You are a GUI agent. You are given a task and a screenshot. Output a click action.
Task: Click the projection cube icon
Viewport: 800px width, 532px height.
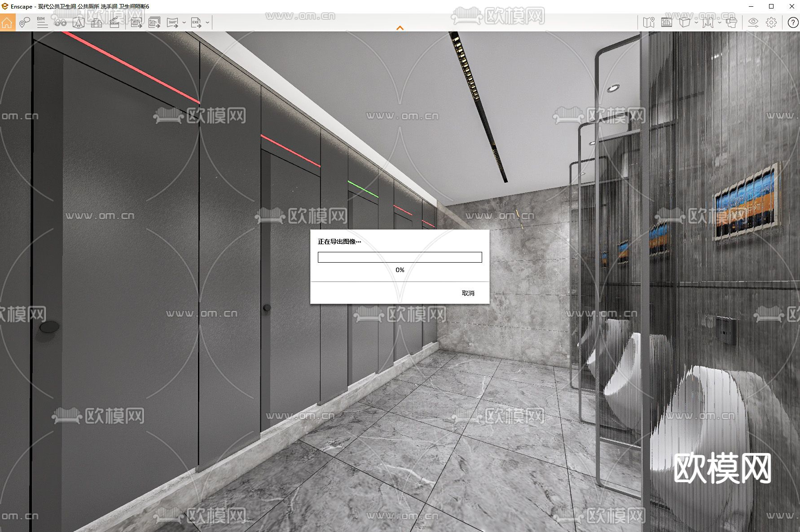pyautogui.click(x=685, y=22)
